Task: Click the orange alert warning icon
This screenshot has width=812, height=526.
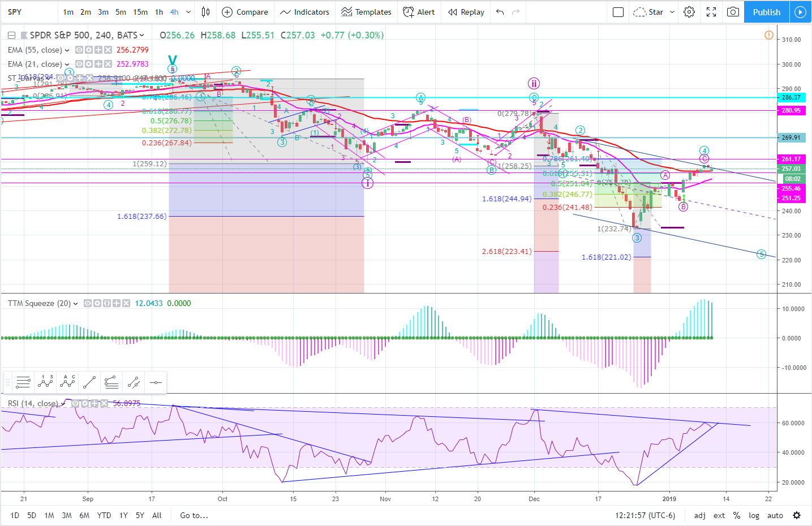Action: tap(768, 35)
